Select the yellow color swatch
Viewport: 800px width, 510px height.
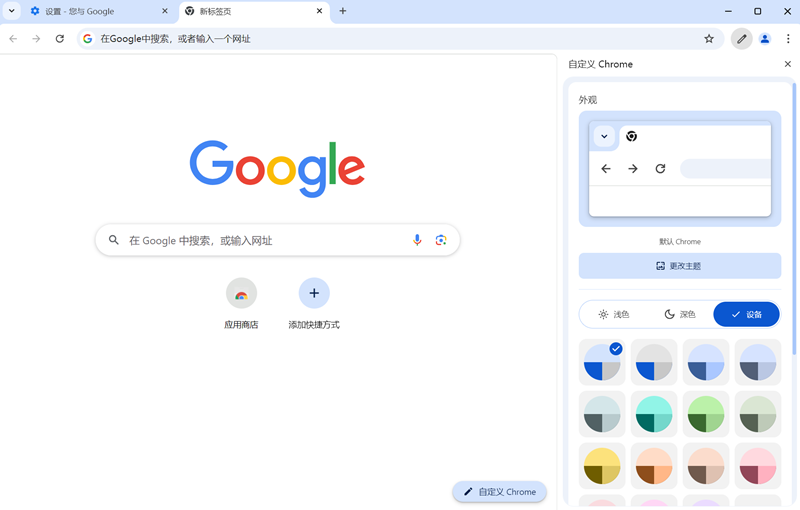(602, 466)
